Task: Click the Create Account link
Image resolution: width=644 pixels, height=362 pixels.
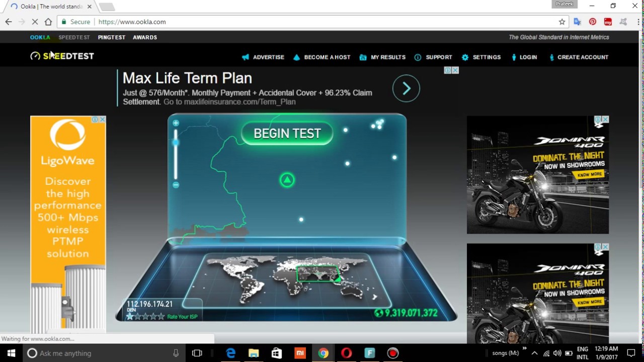Action: click(x=583, y=57)
